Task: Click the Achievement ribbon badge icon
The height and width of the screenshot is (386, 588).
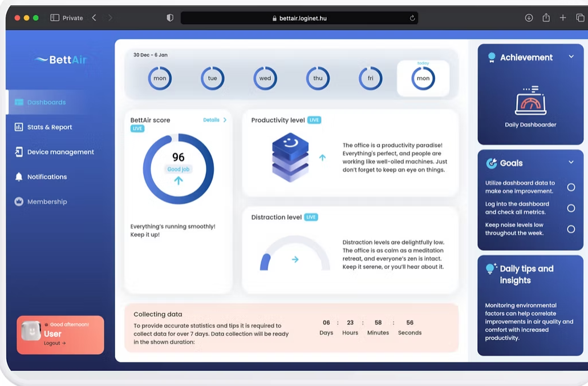Action: [491, 58]
